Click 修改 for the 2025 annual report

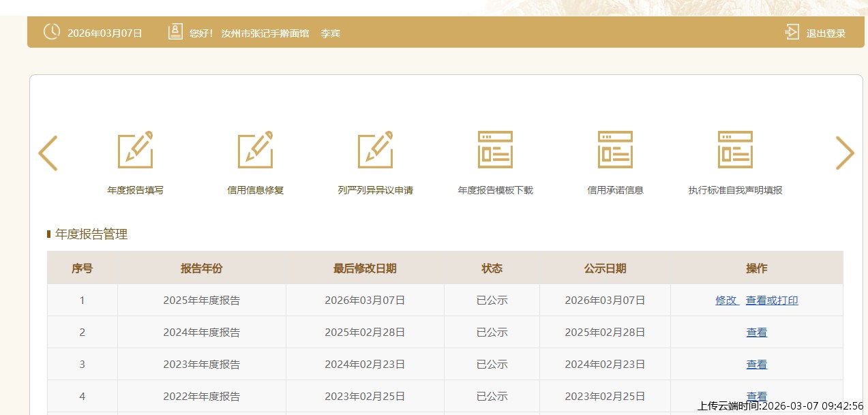pyautogui.click(x=726, y=301)
